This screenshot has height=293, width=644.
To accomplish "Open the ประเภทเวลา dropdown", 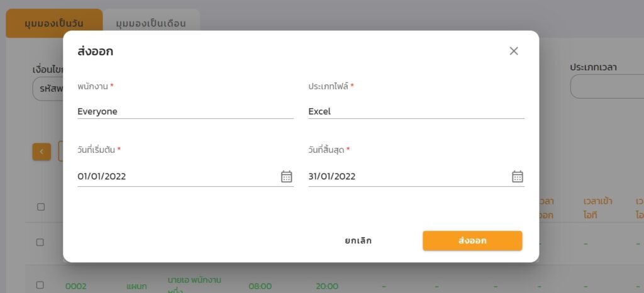I will 607,87.
